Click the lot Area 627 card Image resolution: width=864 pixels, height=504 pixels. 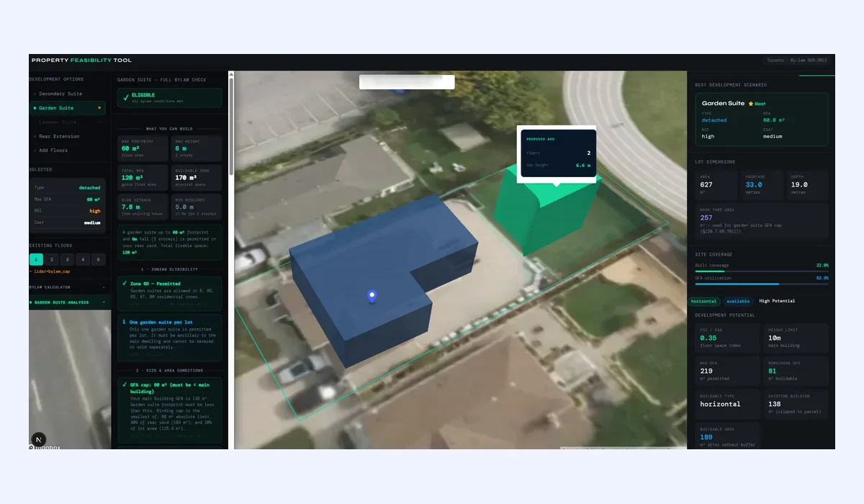click(716, 185)
